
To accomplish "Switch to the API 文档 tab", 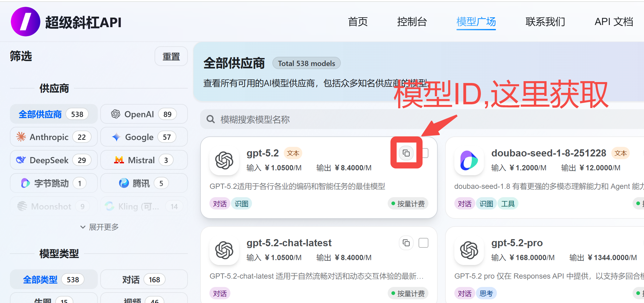I will 614,22.
